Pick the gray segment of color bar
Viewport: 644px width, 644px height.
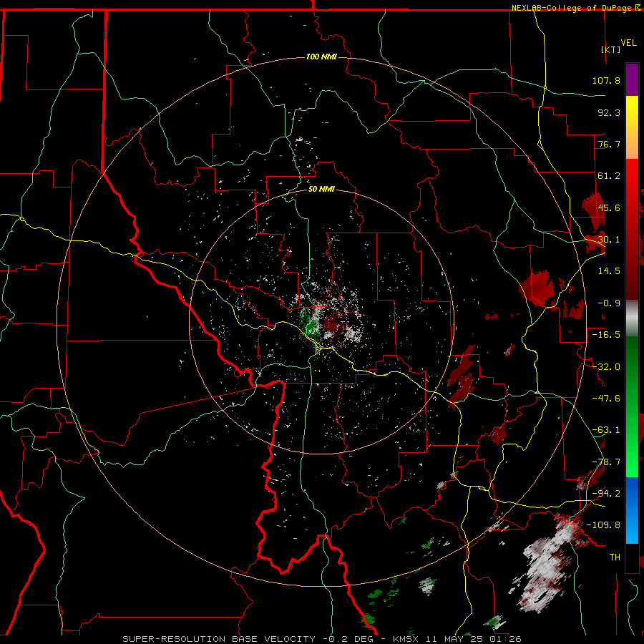point(632,318)
